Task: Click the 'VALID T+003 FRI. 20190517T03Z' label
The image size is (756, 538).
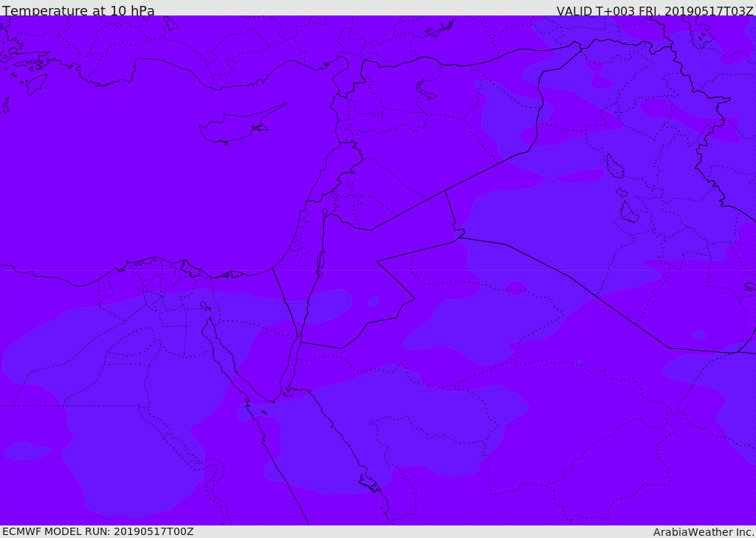Action: tap(655, 11)
